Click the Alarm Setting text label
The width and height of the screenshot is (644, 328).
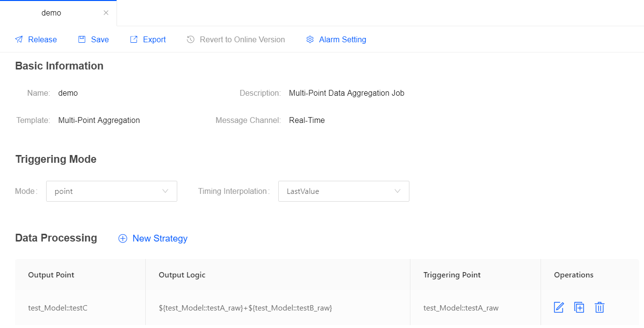(x=342, y=40)
